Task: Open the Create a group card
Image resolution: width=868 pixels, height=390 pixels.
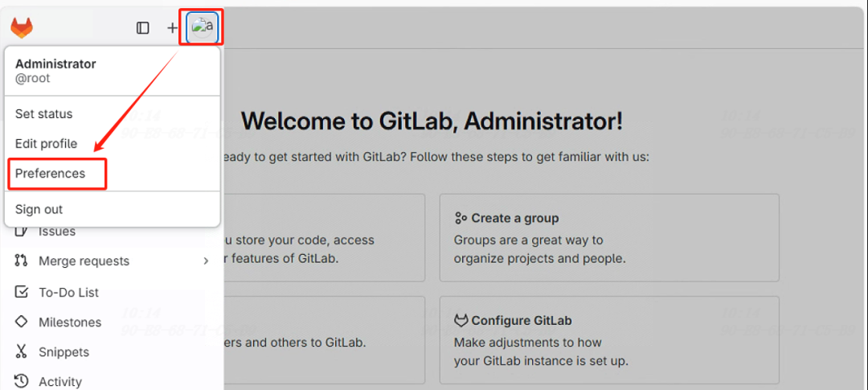Action: point(608,238)
